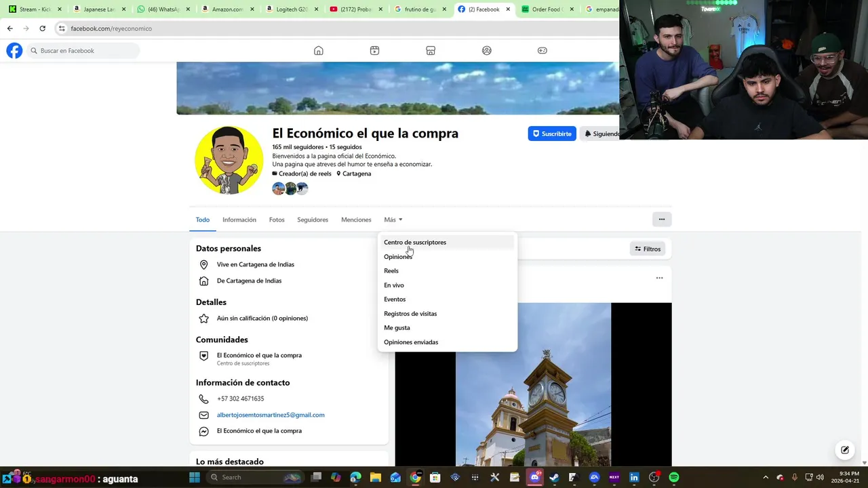Click the Siguiendo button
This screenshot has height=488, width=868.
tap(601, 134)
